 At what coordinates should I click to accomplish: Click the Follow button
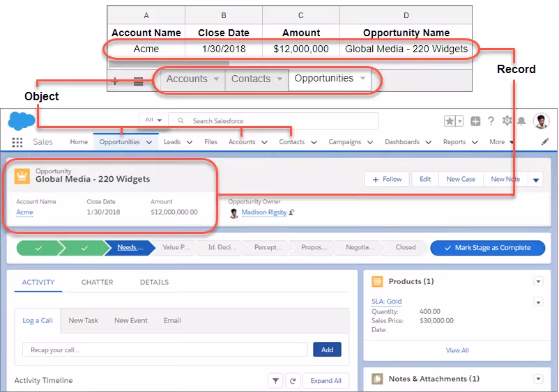pos(388,180)
